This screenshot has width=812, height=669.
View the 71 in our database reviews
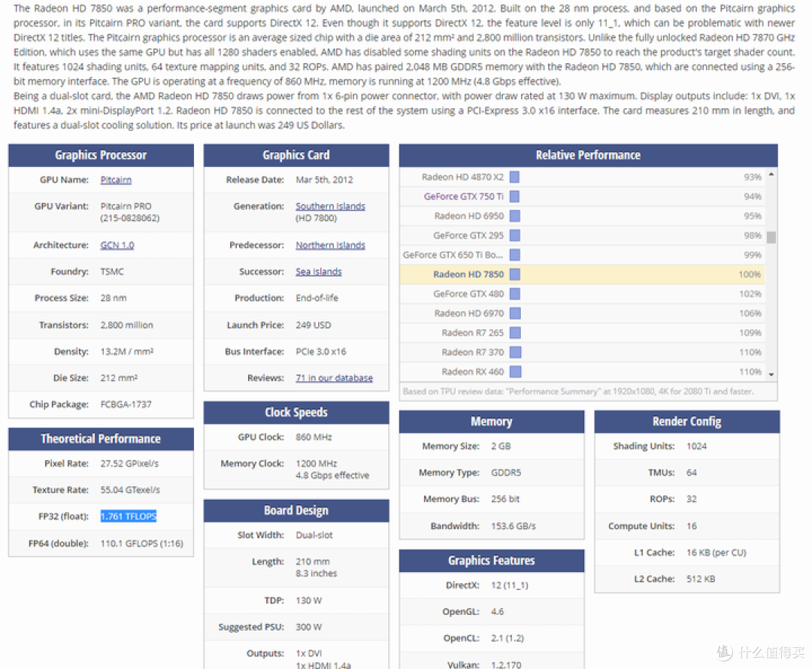click(334, 378)
